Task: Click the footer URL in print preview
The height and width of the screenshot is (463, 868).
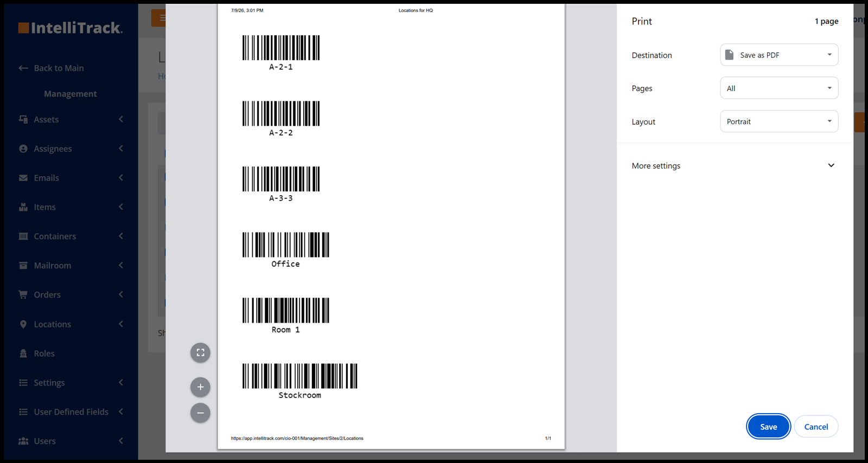Action: click(297, 438)
